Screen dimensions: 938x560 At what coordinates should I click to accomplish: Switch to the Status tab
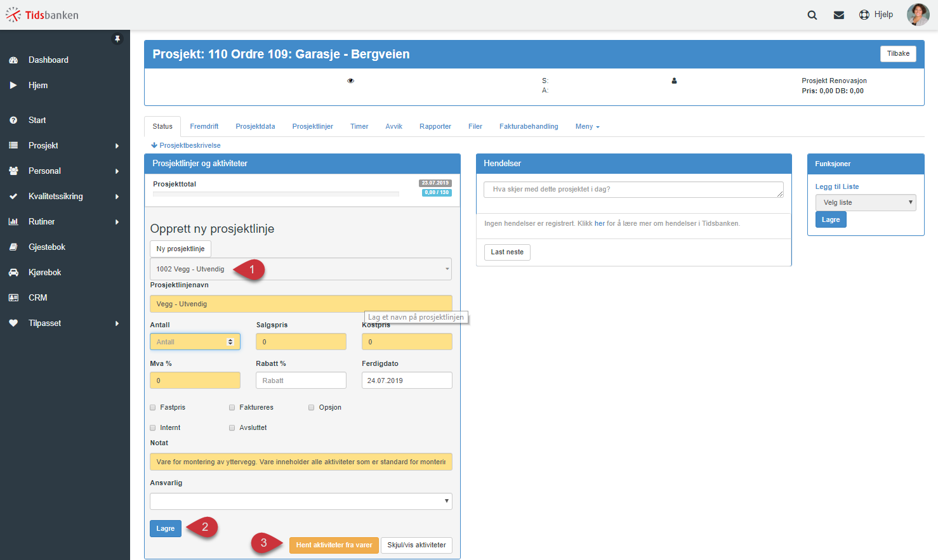(162, 126)
